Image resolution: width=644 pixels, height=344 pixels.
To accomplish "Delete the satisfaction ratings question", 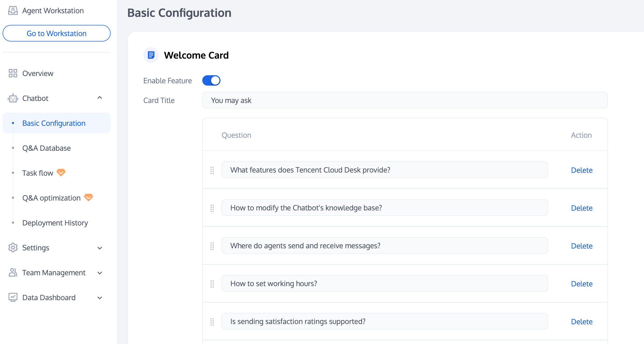I will tap(582, 322).
